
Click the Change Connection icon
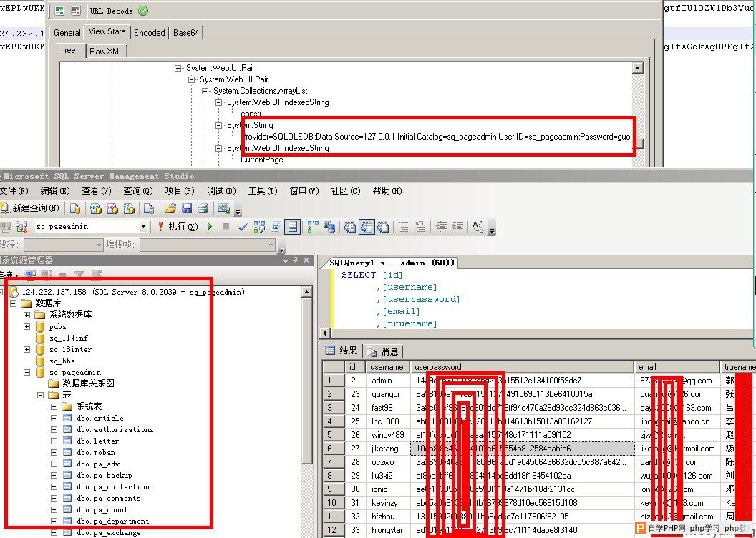click(x=21, y=227)
